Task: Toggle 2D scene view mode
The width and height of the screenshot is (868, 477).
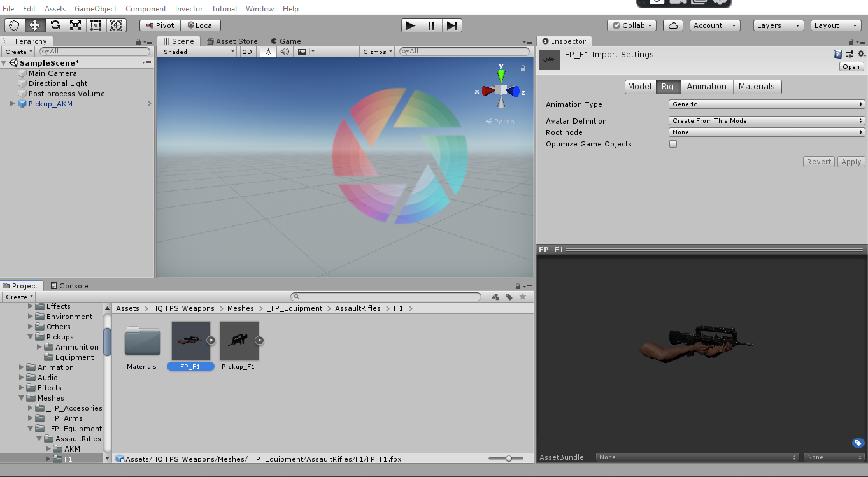Action: [x=248, y=52]
